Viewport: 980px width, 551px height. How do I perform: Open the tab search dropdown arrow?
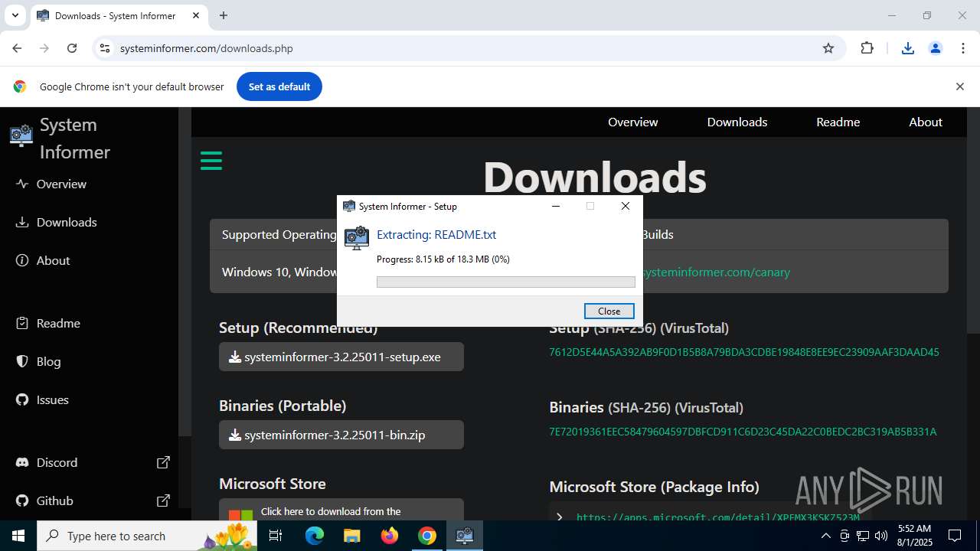15,15
